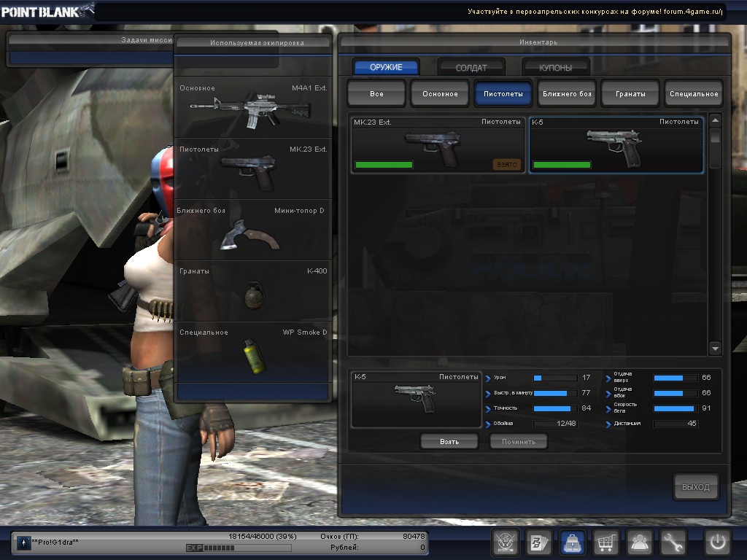Filter inventory by Все
The height and width of the screenshot is (560, 747).
[376, 94]
